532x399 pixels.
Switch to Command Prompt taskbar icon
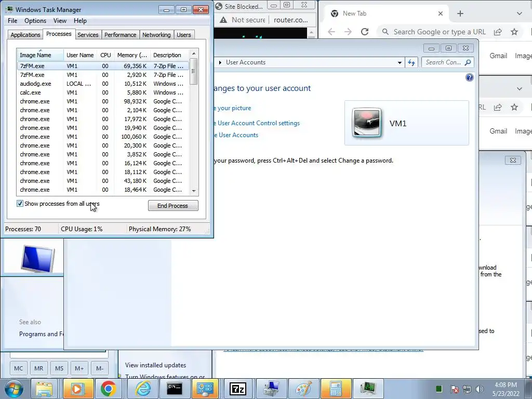175,389
